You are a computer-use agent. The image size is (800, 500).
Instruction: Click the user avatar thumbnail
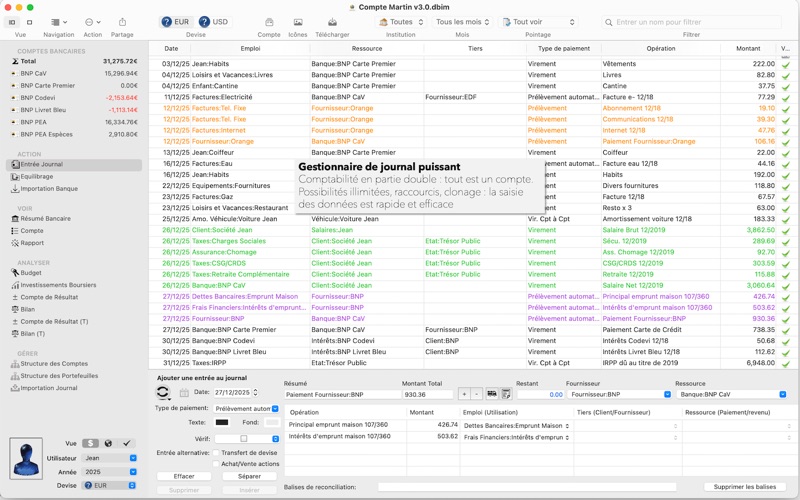point(26,458)
